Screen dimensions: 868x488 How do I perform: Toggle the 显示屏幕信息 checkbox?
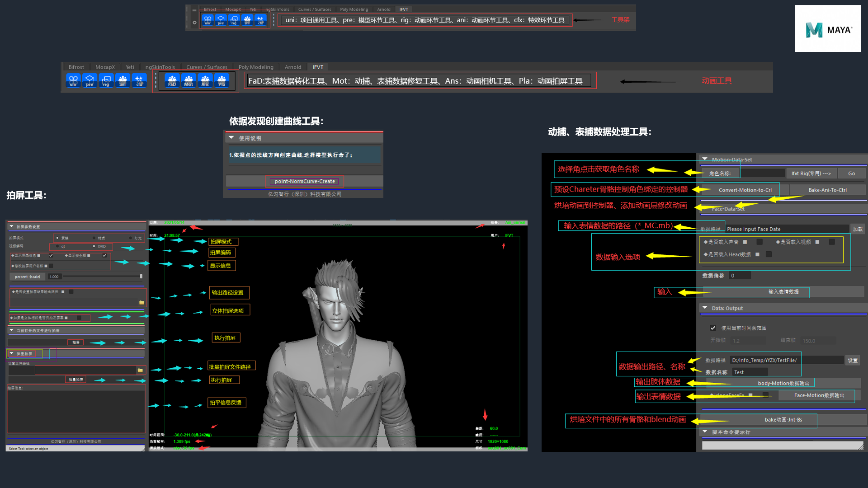coord(51,255)
